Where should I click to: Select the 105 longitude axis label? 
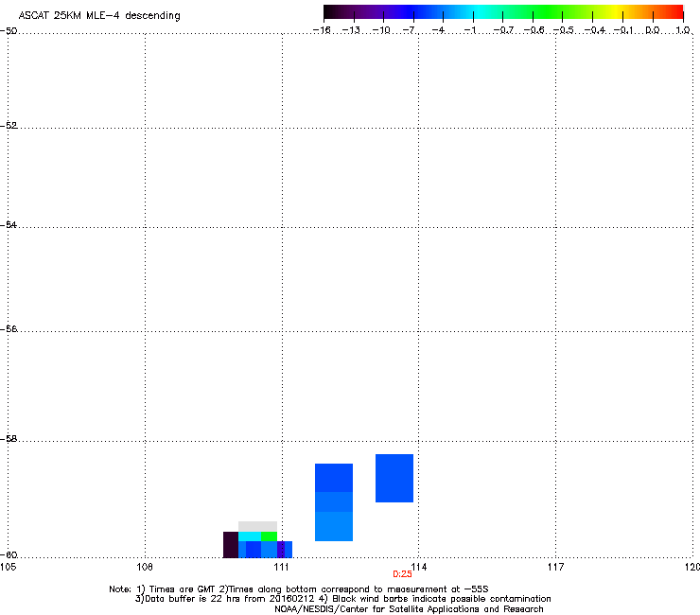point(8,567)
